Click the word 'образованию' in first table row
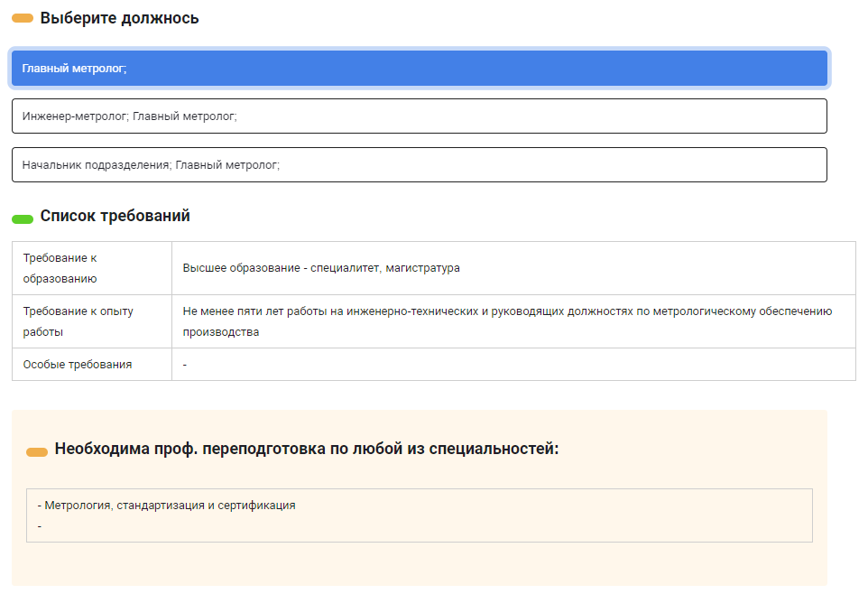868x594 pixels. point(60,279)
